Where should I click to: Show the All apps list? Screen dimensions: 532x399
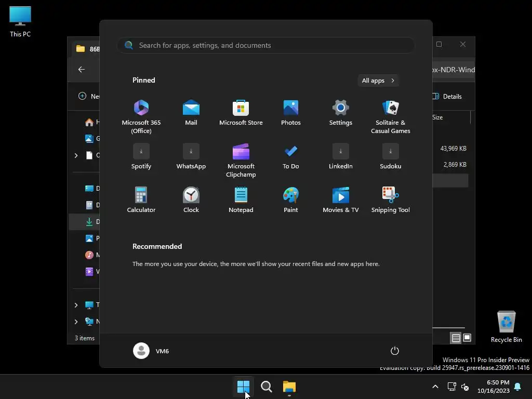(x=378, y=81)
